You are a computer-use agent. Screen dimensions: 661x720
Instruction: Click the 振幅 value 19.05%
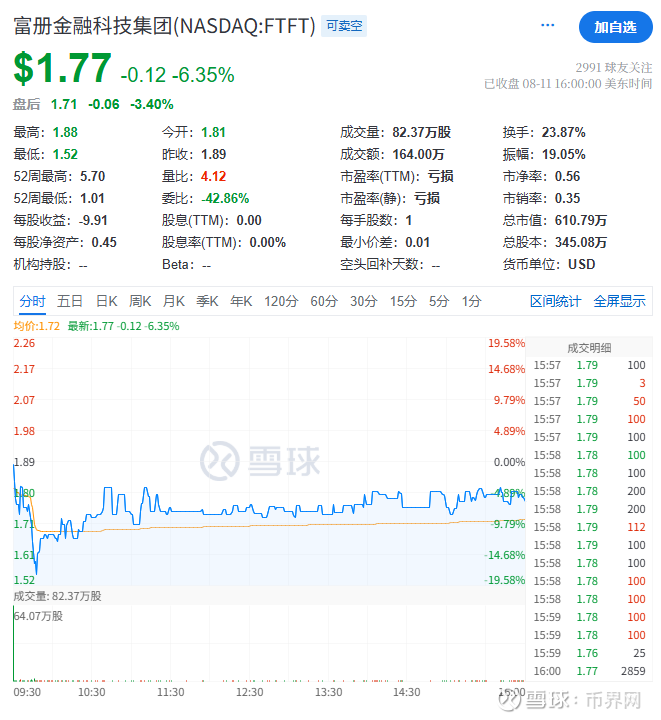click(563, 154)
